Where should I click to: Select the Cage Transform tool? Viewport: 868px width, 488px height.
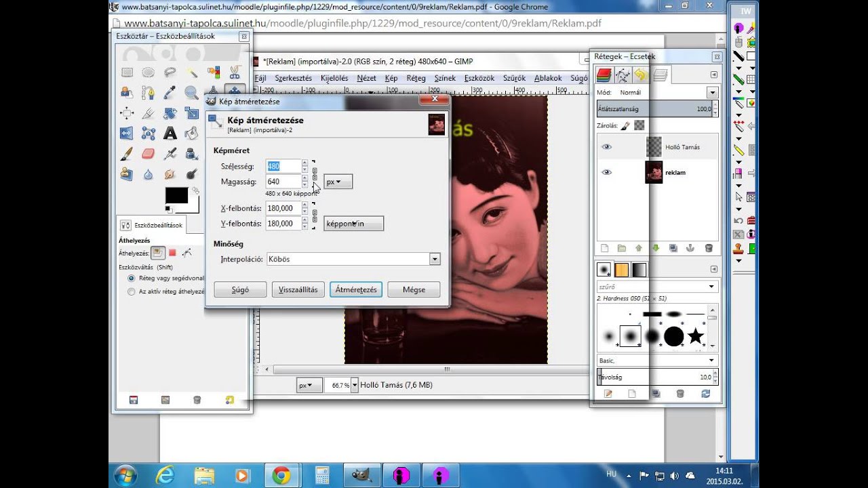click(x=148, y=134)
